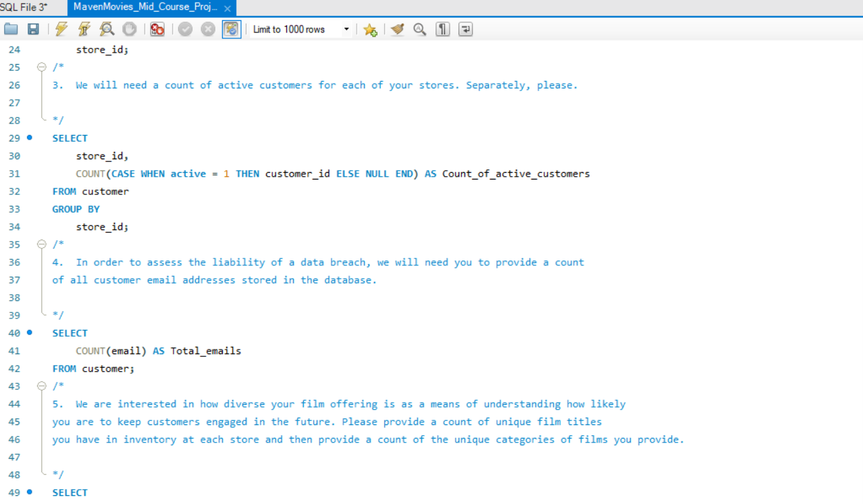Screen dimensions: 863x504
Task: Roll back the transaction with the X icon
Action: point(208,29)
